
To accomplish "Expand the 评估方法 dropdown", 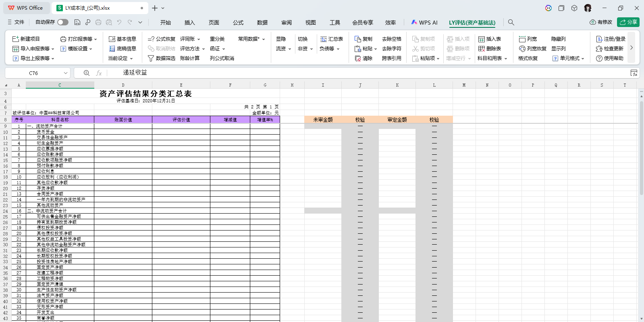I will [204, 49].
